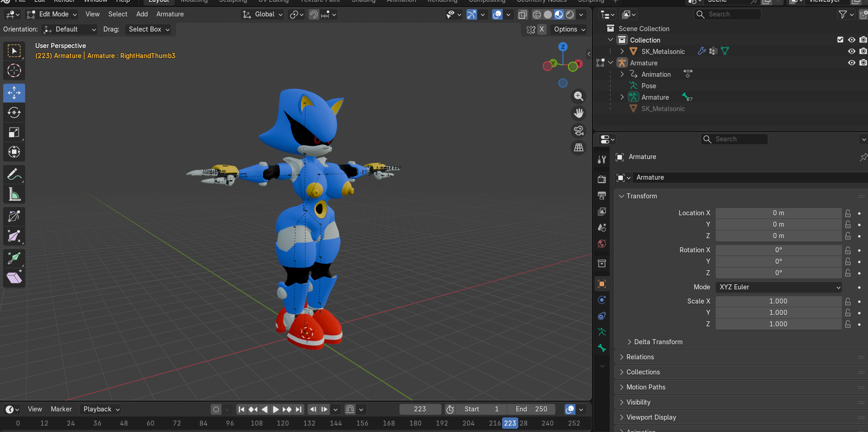This screenshot has height=432, width=868.
Task: Open the Physics properties tab
Action: coord(602,300)
